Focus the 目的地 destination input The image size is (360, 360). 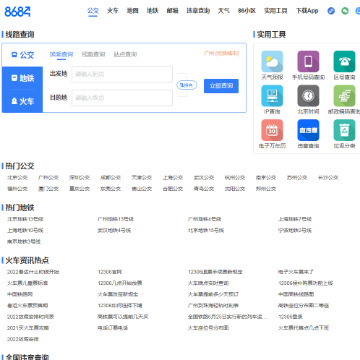click(x=122, y=98)
